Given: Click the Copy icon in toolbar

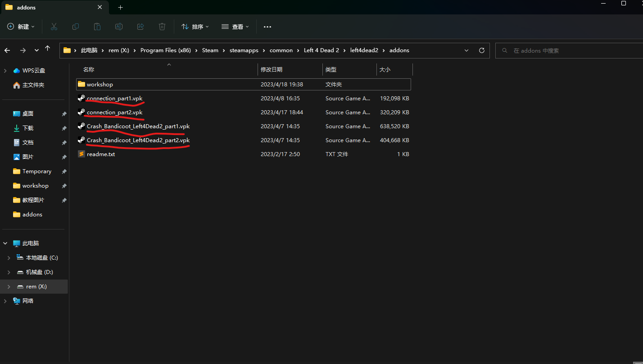Looking at the screenshot, I should 76,27.
